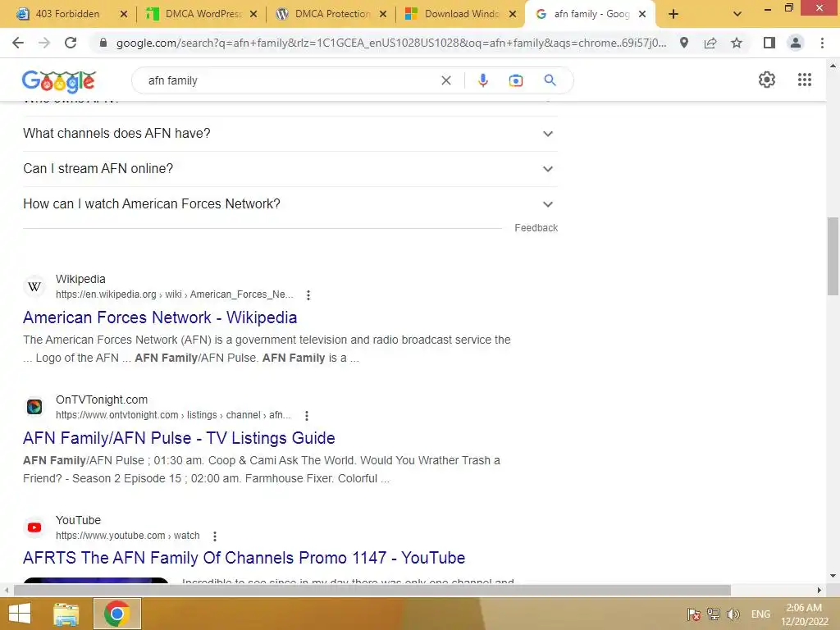Click the Chrome taskbar icon
The image size is (840, 630).
click(x=117, y=614)
